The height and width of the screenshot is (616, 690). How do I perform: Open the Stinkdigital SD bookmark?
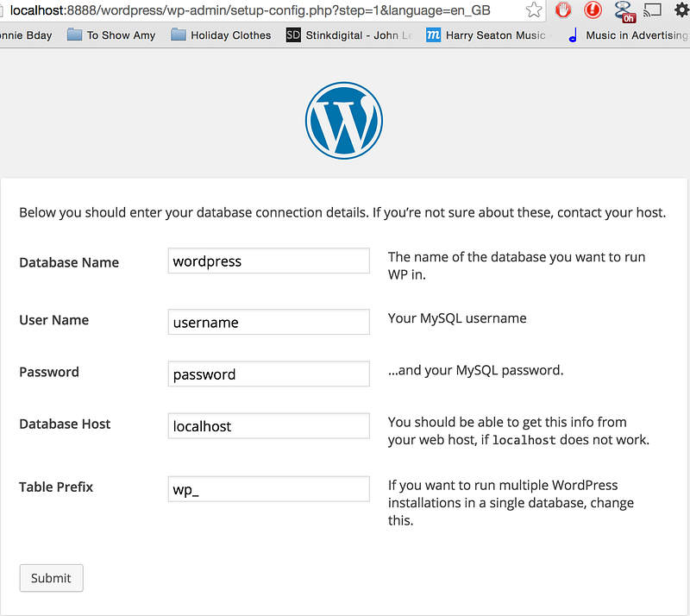pyautogui.click(x=349, y=35)
